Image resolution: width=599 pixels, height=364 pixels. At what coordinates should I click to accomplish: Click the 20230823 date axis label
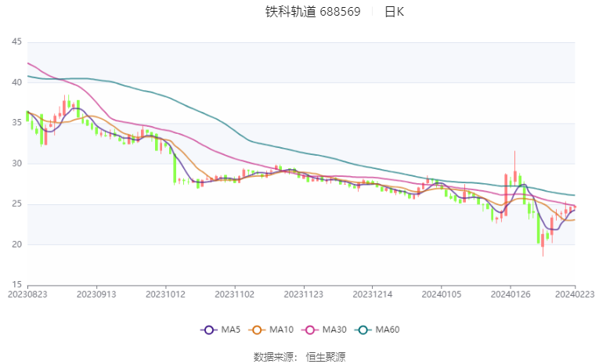[x=27, y=294]
